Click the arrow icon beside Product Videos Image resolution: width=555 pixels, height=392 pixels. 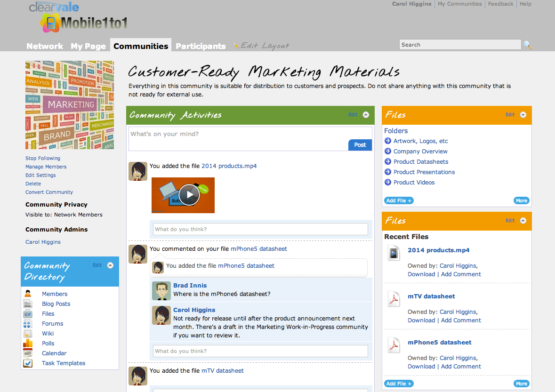(388, 182)
